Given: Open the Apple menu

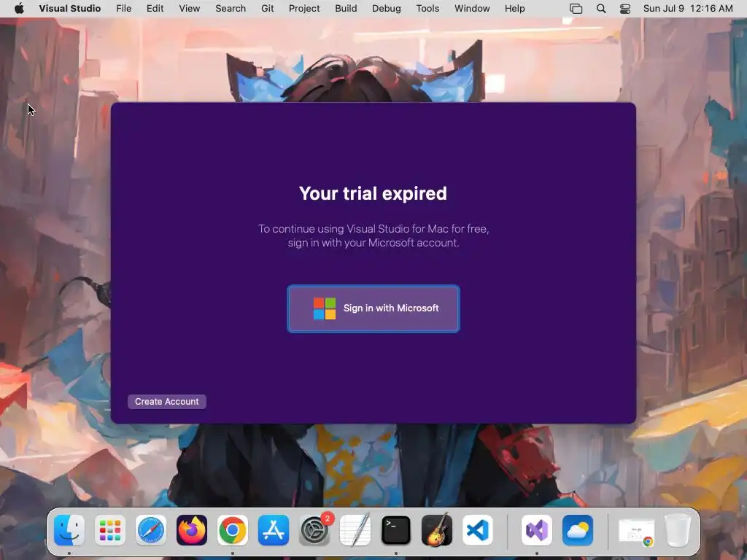Looking at the screenshot, I should coord(19,8).
